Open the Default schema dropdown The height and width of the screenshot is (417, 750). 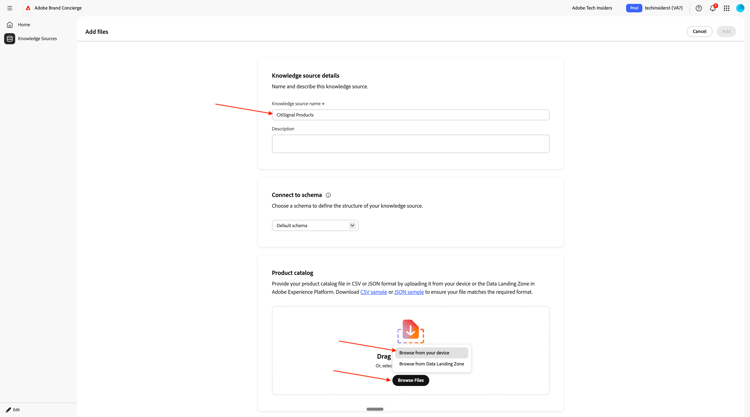[315, 225]
